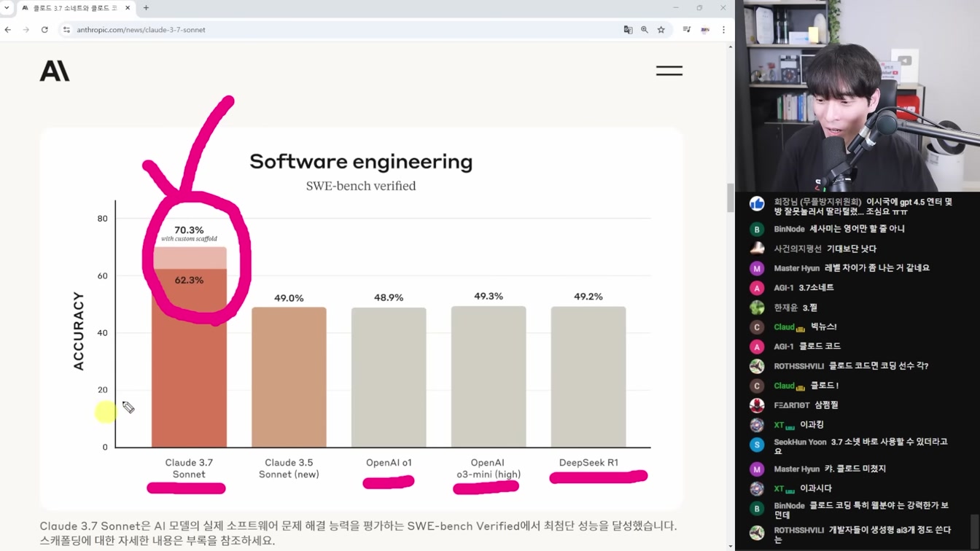This screenshot has height=551, width=980.
Task: Click the OpenAI o1 axis label
Action: 389,463
